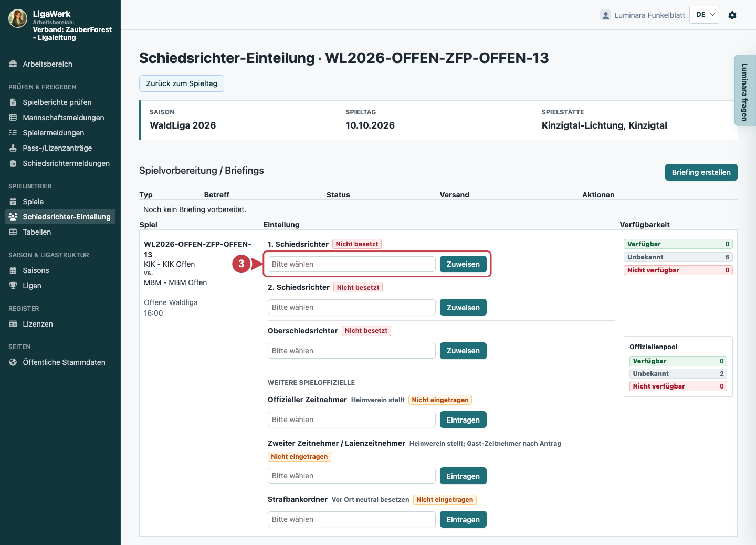Click the Spielberichte prüfen document icon

click(13, 102)
